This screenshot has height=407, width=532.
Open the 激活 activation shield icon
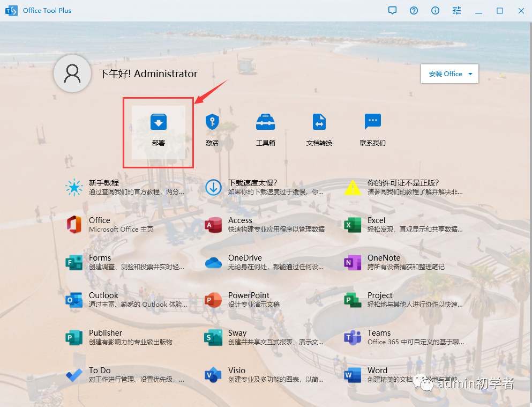[x=212, y=122]
